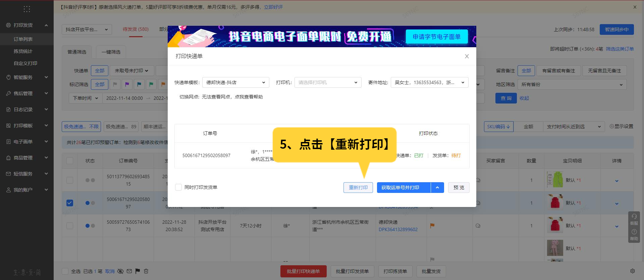Click the envelope message icon in bottom bar
644x280 pixels.
pos(129,271)
